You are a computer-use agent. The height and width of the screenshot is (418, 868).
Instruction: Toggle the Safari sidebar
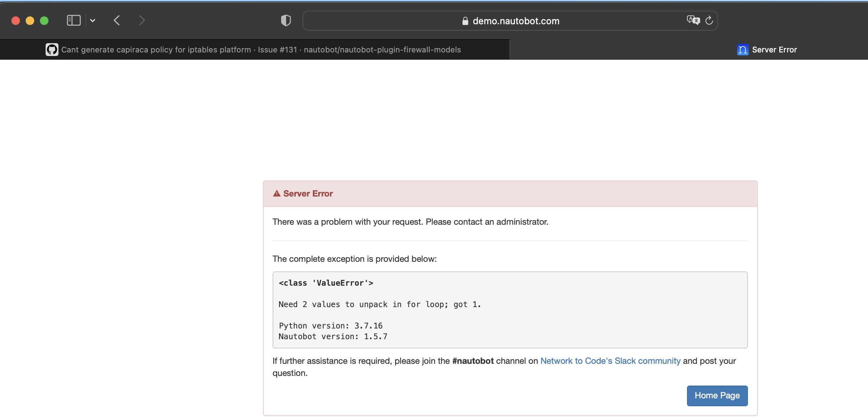pyautogui.click(x=73, y=20)
